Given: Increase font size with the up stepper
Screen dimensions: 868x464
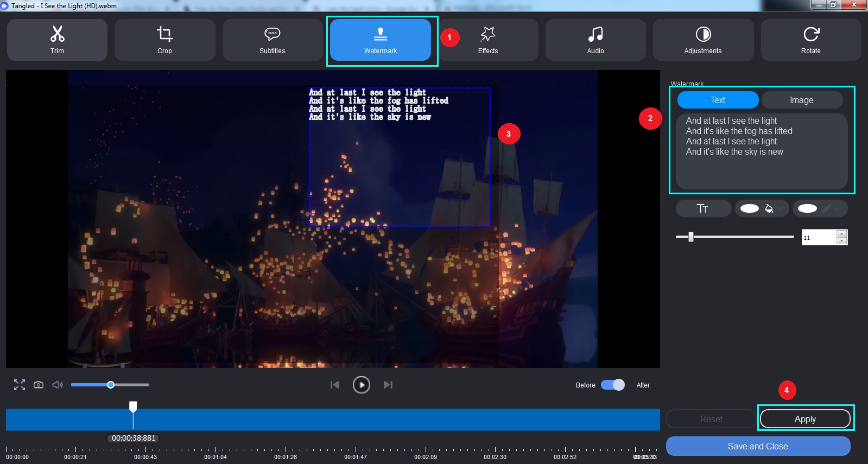Looking at the screenshot, I should click(841, 234).
